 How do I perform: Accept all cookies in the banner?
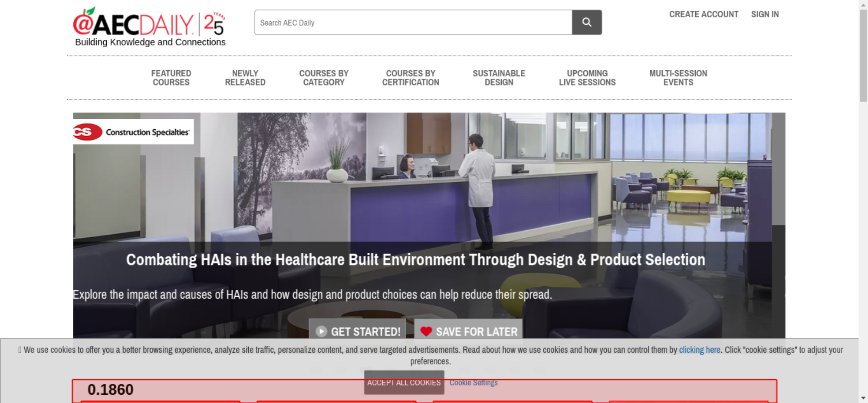click(404, 383)
